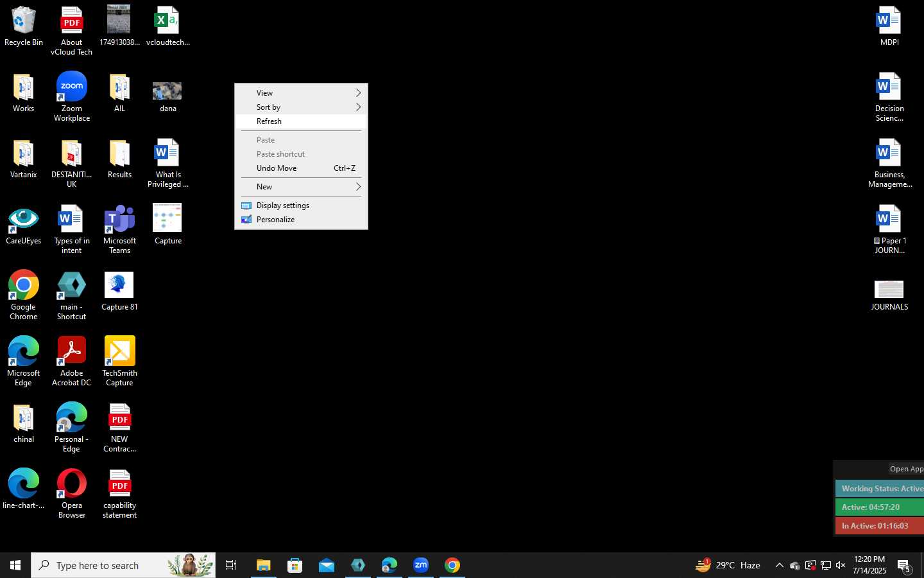Viewport: 924px width, 578px height.
Task: Select Decision Scienc Word document
Action: click(x=889, y=97)
